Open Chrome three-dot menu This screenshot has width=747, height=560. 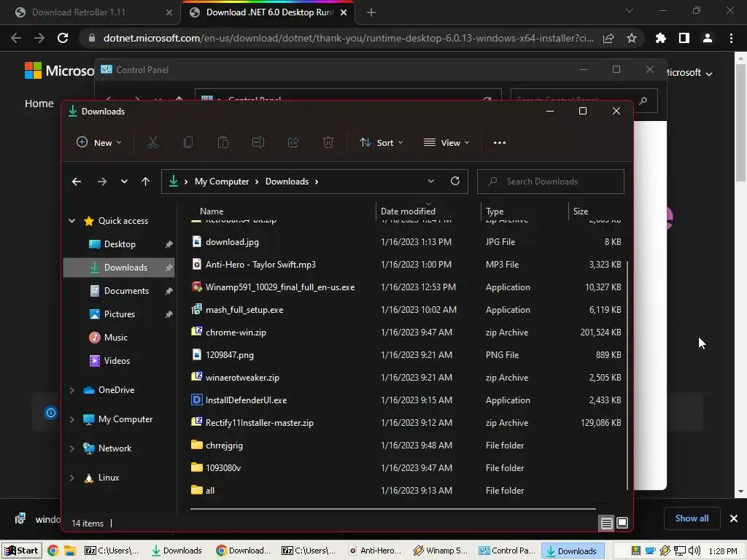coord(731,38)
